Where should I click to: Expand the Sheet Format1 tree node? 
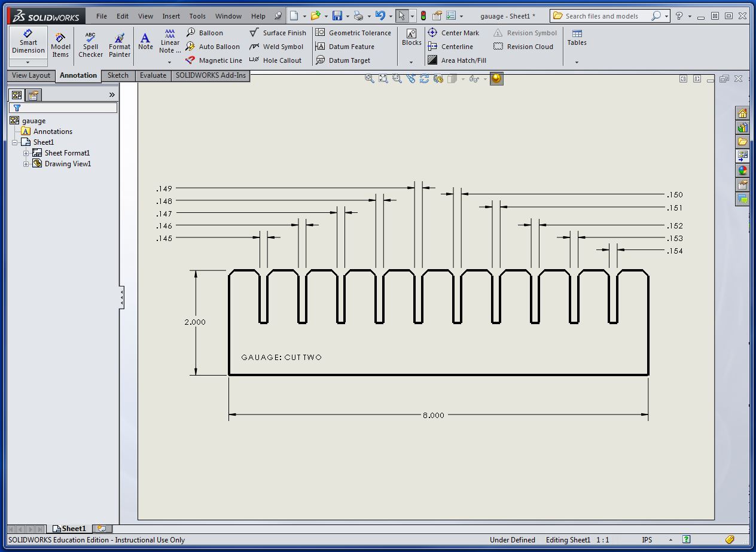tap(26, 153)
